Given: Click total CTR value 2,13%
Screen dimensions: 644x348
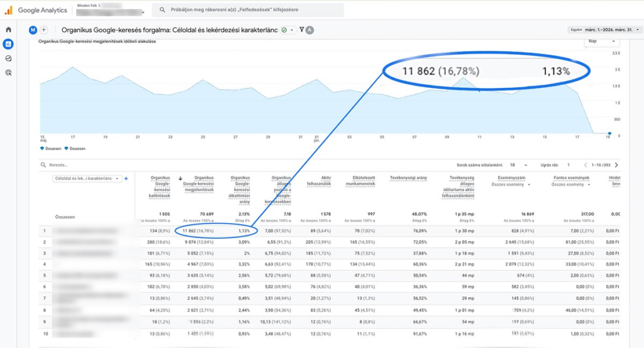Looking at the screenshot, I should pyautogui.click(x=244, y=214).
